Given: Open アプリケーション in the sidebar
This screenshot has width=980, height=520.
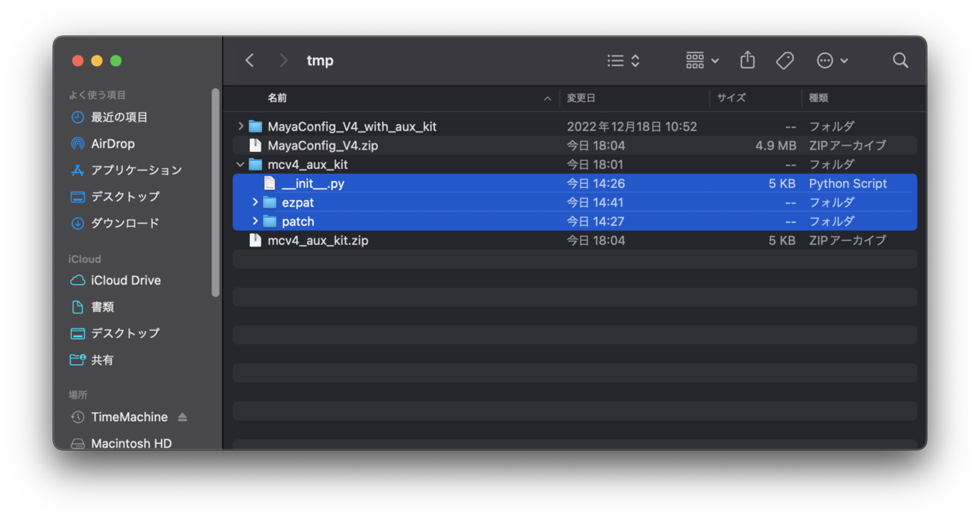Looking at the screenshot, I should 136,171.
